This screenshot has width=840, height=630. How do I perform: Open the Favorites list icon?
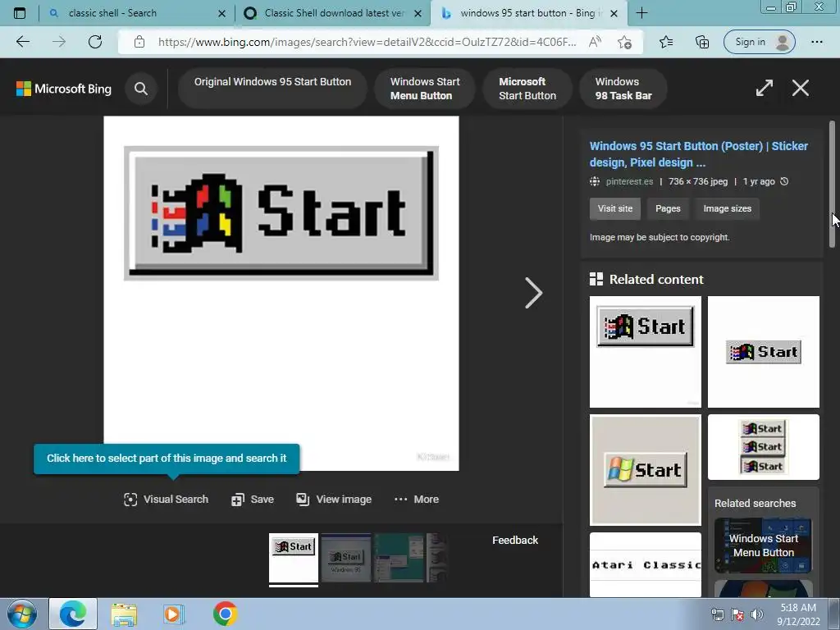click(x=666, y=42)
